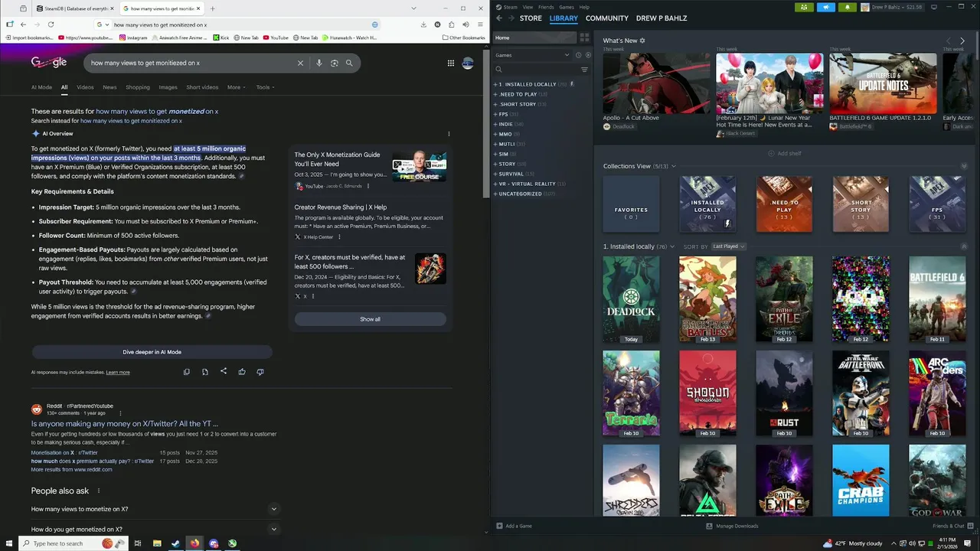Open a new browser tab
Image resolution: width=980 pixels, height=551 pixels.
click(212, 8)
